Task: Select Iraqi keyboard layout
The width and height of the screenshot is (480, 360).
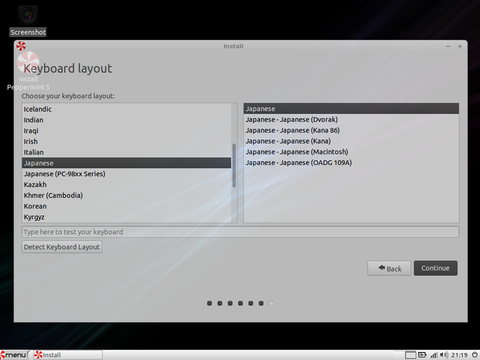Action: pos(126,131)
